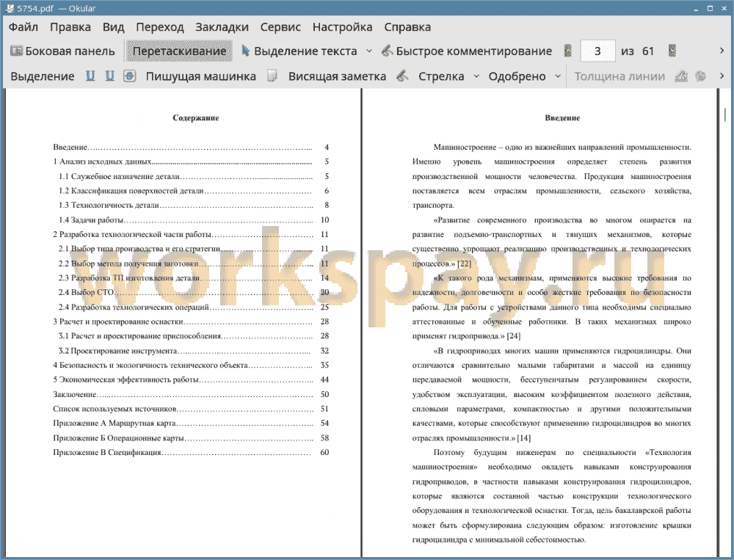Viewport: 734px width, 560px height.
Task: Open the dropdown arrow next to Выделение текста
Action: point(369,51)
